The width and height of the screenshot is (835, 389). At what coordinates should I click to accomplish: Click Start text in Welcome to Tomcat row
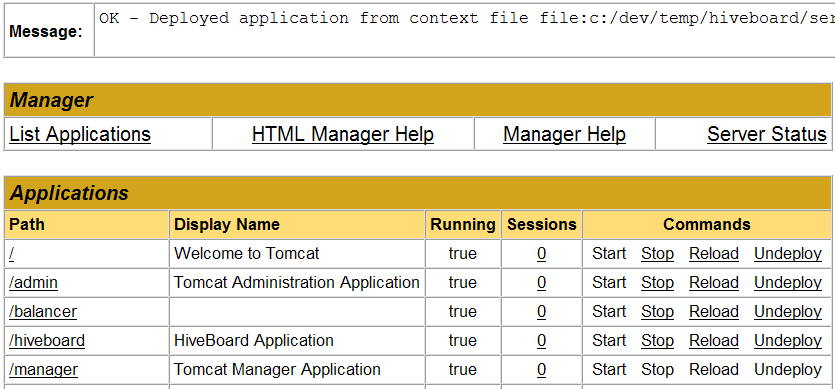pyautogui.click(x=609, y=254)
